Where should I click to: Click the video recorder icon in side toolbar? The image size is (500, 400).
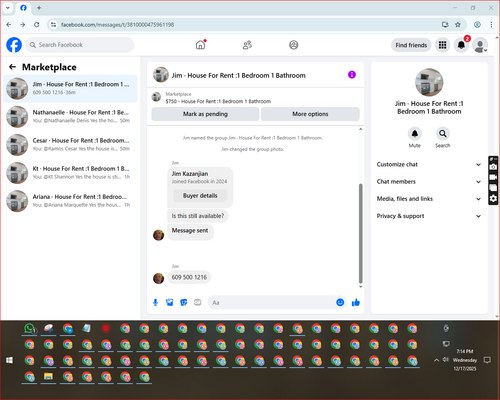[493, 178]
